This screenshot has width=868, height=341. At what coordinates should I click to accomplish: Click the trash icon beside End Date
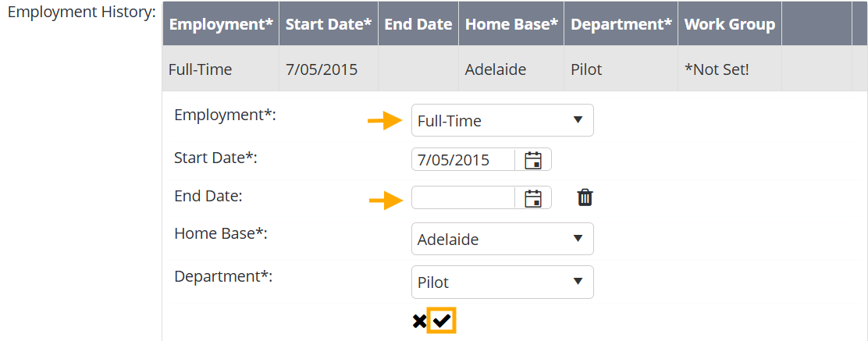click(x=585, y=198)
